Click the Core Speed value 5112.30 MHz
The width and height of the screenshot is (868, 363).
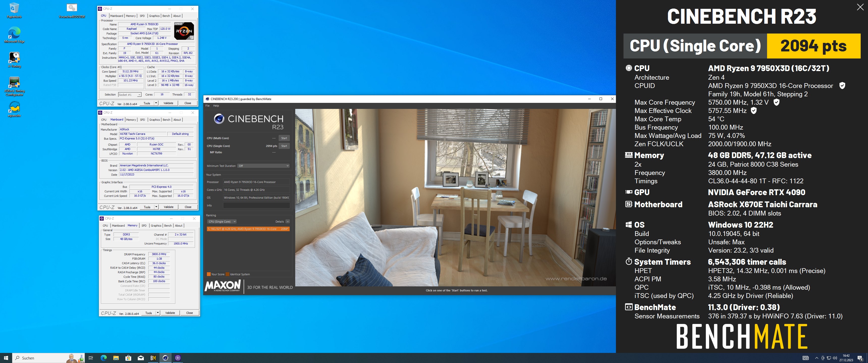click(130, 71)
